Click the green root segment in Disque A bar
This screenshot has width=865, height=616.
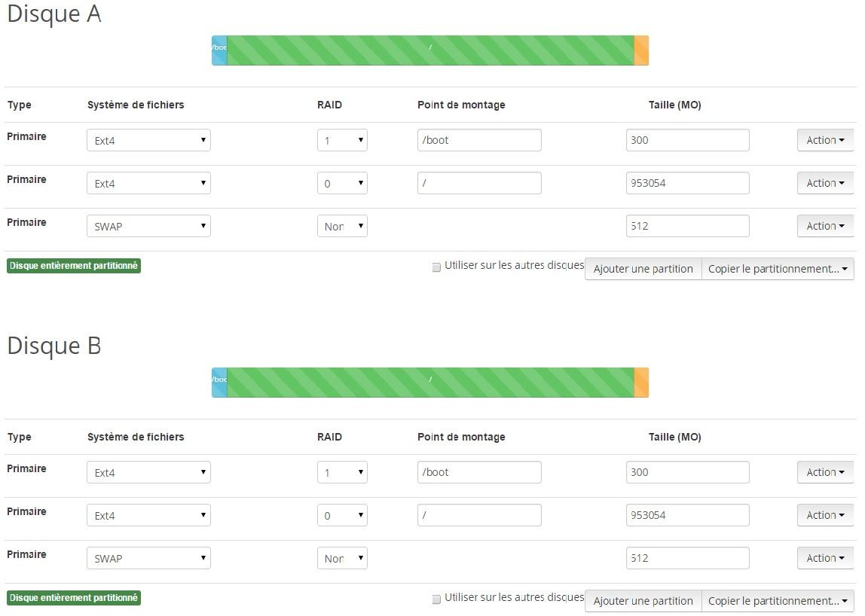coord(429,50)
